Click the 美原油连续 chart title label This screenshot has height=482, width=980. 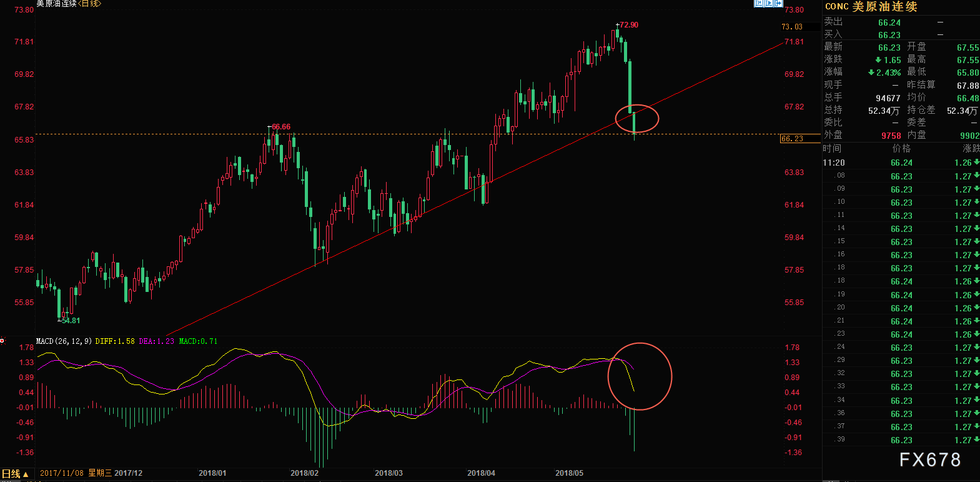tap(56, 4)
